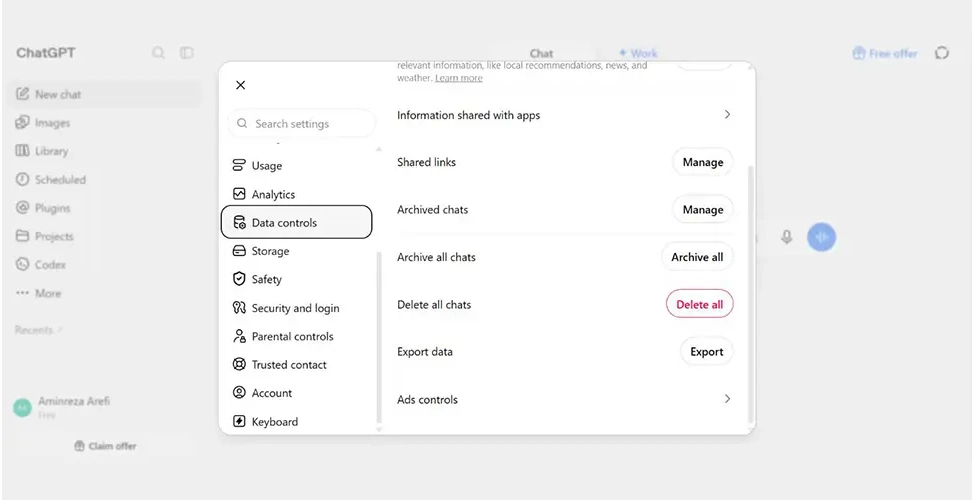Click the Images icon in sidebar

click(22, 122)
